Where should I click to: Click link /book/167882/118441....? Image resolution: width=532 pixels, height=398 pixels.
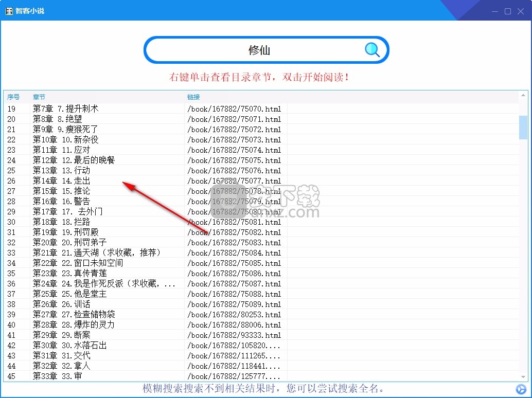click(x=234, y=366)
